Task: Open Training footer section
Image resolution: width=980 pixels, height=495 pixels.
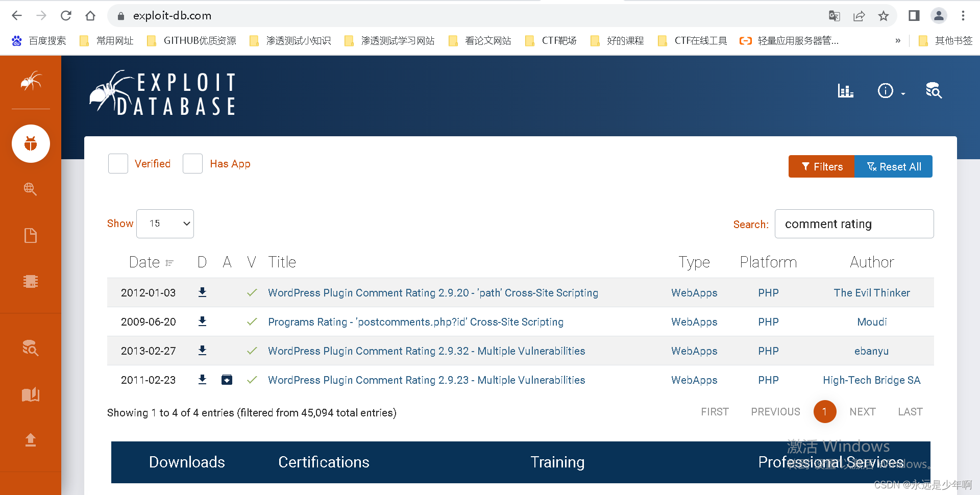Action: point(557,462)
